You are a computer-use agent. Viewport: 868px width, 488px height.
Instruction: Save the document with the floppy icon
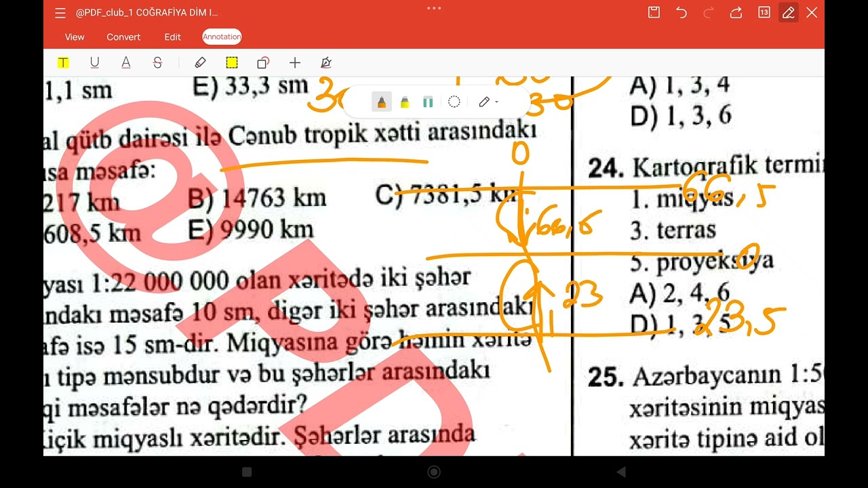coord(654,12)
